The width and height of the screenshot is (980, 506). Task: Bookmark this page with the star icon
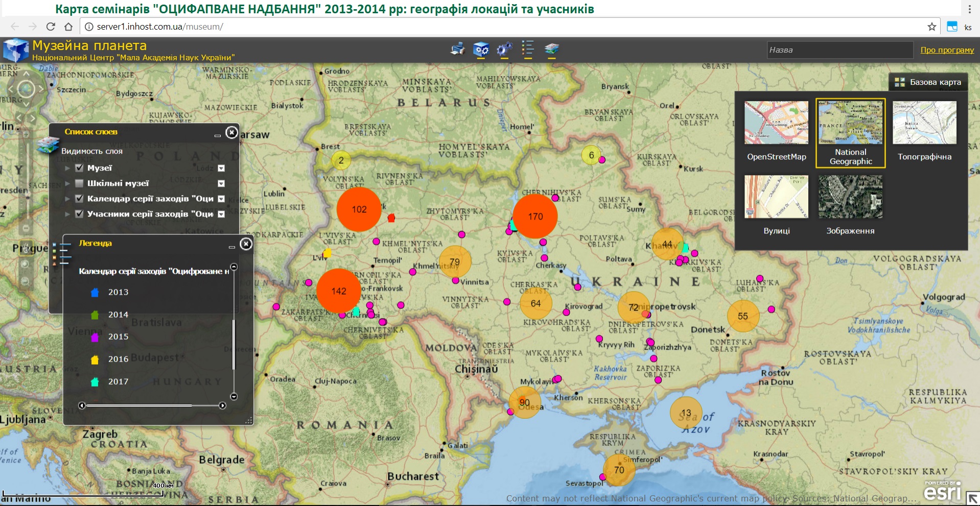[931, 27]
